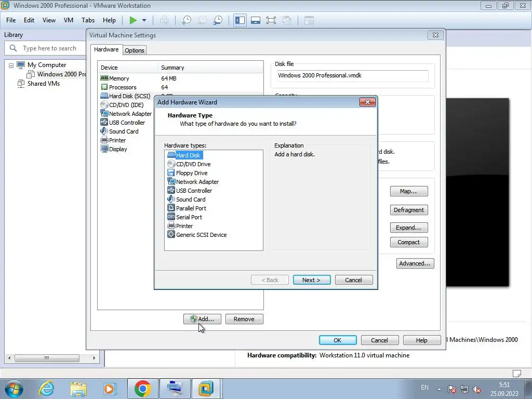
Task: Confirm settings with OK button
Action: click(338, 340)
